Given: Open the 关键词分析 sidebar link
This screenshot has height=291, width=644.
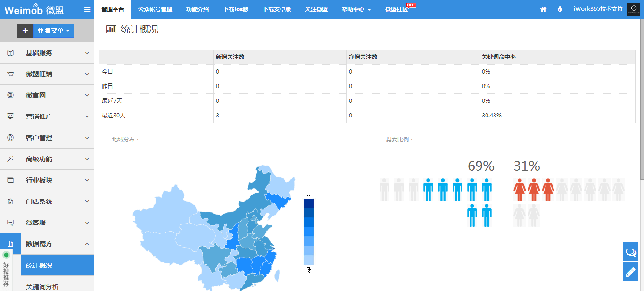Looking at the screenshot, I should pyautogui.click(x=42, y=286).
